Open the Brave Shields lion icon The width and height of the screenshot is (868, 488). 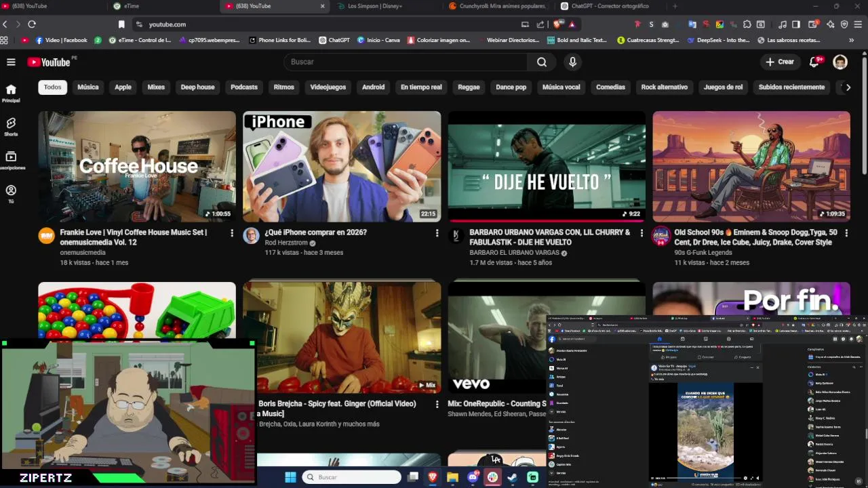point(557,24)
